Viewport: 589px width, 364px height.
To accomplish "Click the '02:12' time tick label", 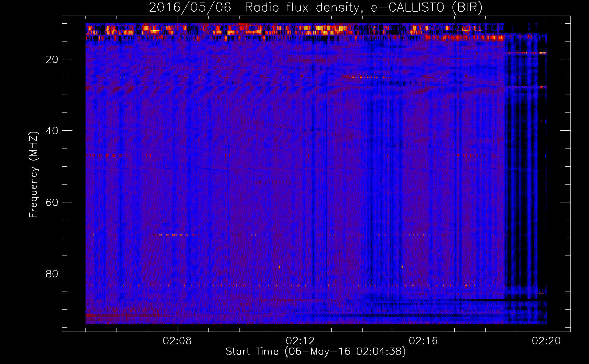I will coord(300,341).
